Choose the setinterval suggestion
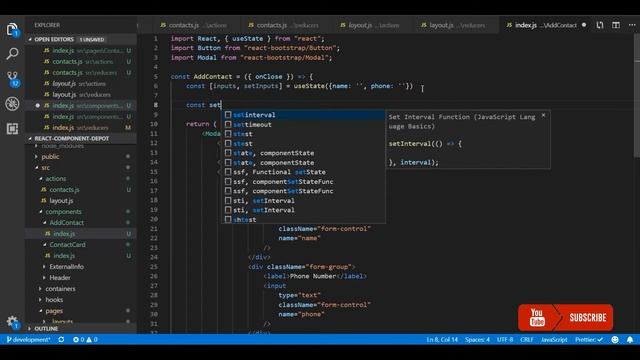This screenshot has height=360, width=640. (x=303, y=115)
